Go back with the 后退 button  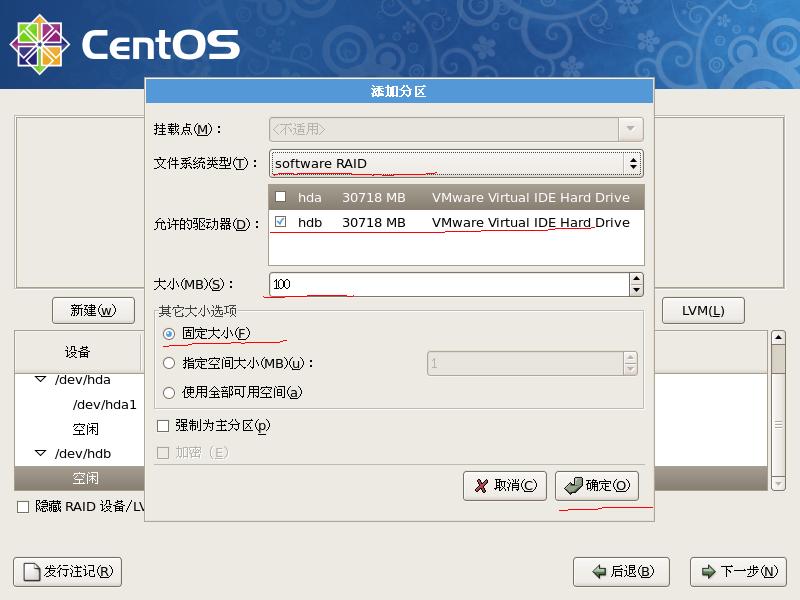point(621,571)
